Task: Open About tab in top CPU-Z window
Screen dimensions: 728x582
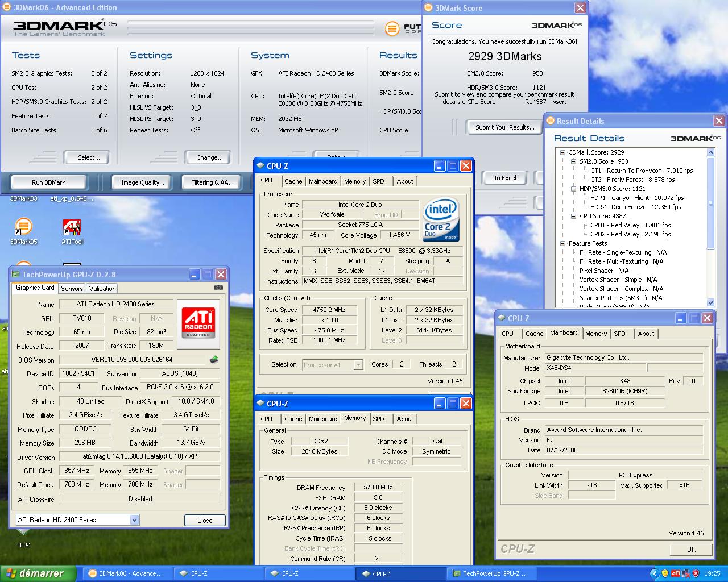Action: click(405, 181)
